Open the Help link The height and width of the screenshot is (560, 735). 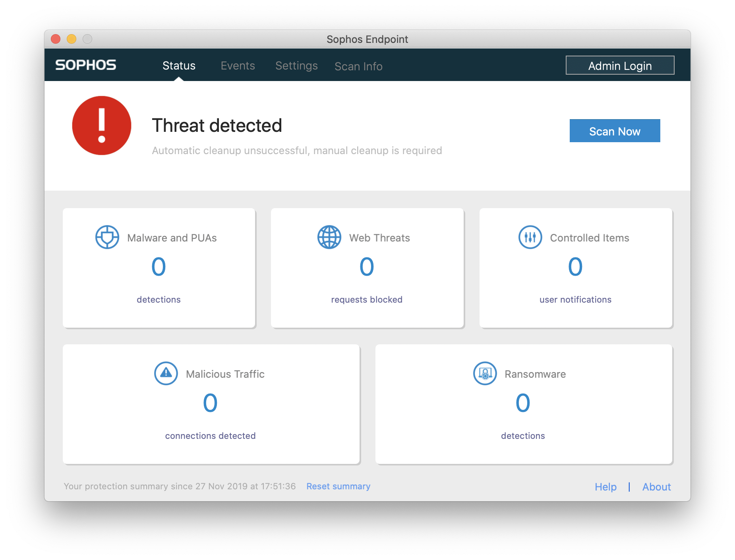(606, 487)
